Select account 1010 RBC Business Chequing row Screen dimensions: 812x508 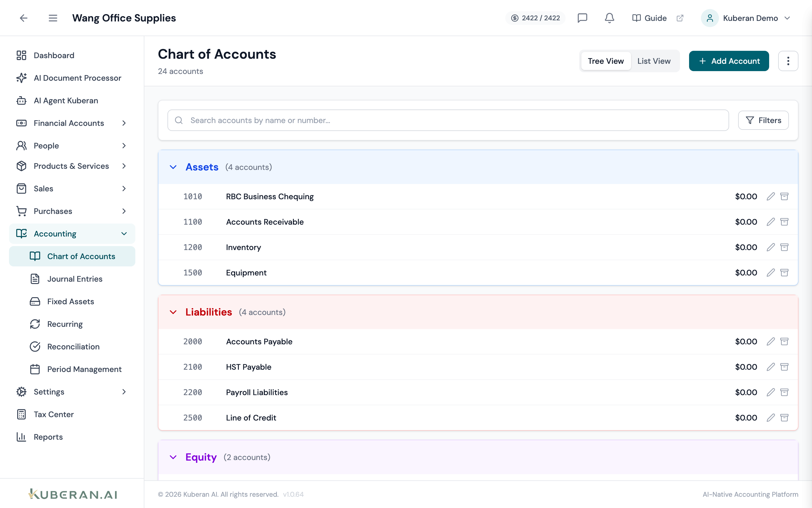click(478, 196)
